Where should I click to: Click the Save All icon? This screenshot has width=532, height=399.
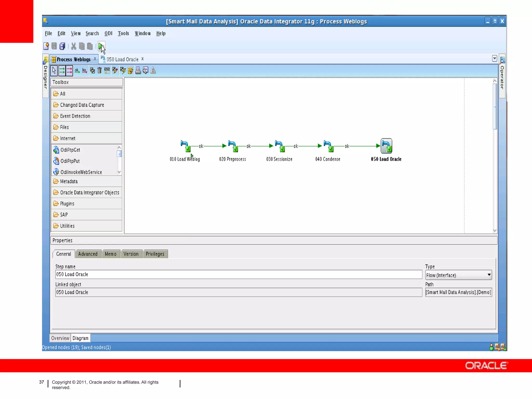click(62, 46)
